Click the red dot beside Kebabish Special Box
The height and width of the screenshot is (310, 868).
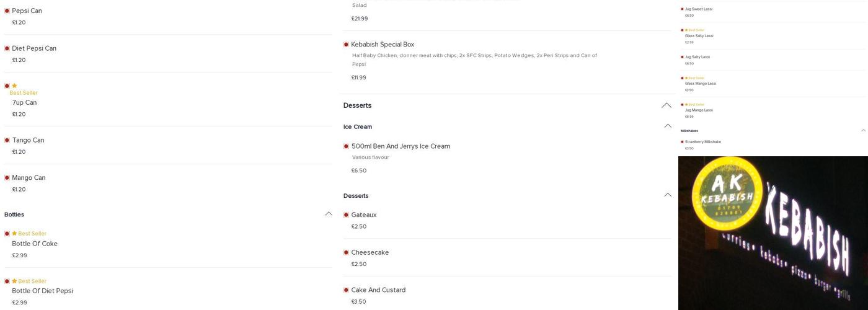346,45
